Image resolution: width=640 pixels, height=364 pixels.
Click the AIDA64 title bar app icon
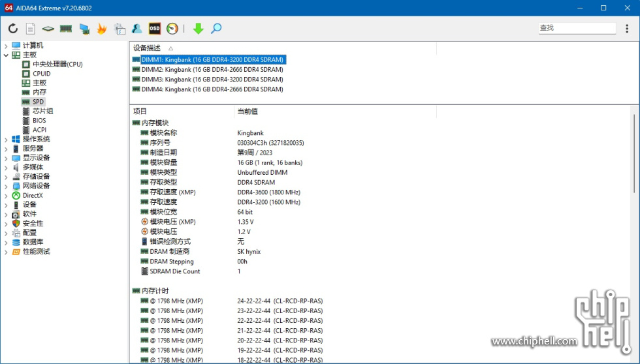pyautogui.click(x=8, y=8)
